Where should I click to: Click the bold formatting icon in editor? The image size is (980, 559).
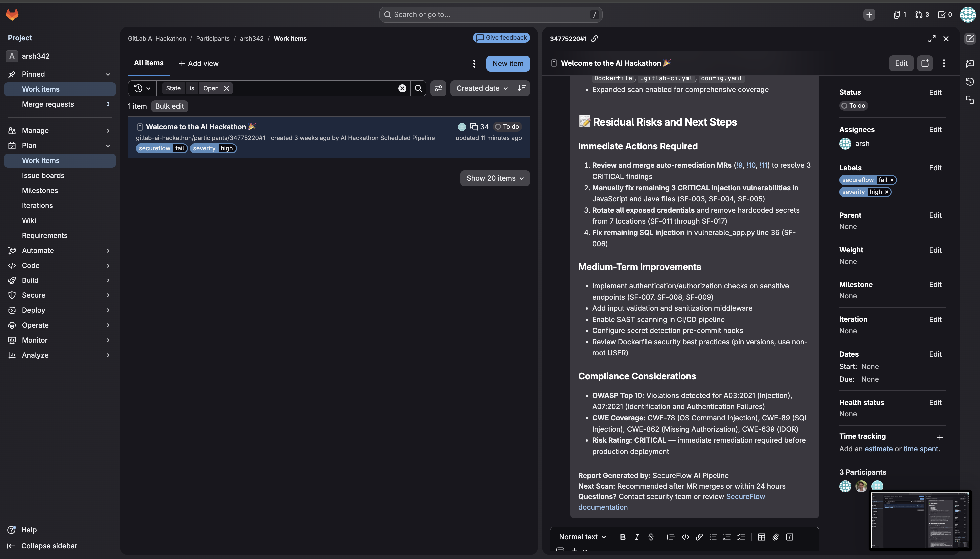622,537
